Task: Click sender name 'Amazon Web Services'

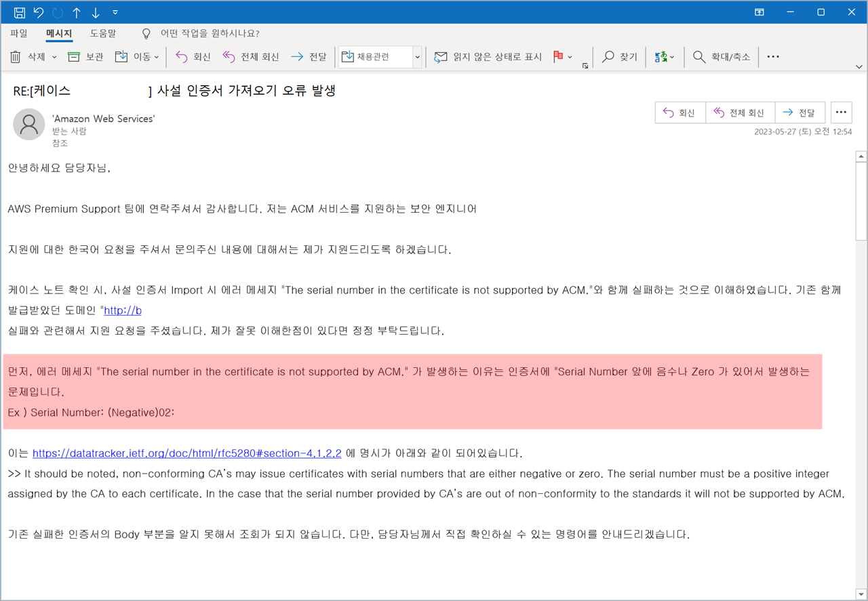Action: [103, 119]
